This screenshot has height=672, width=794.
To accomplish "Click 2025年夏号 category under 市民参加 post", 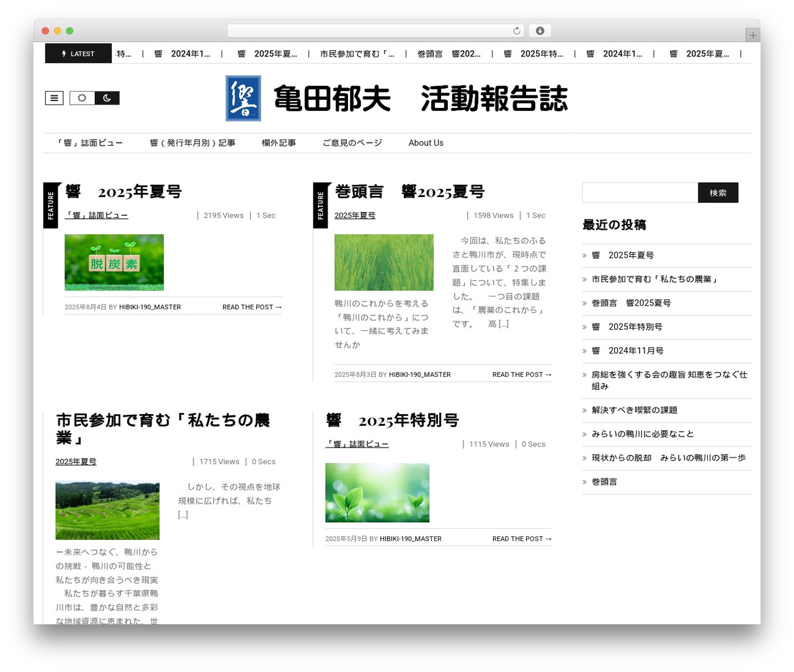I will tap(76, 461).
